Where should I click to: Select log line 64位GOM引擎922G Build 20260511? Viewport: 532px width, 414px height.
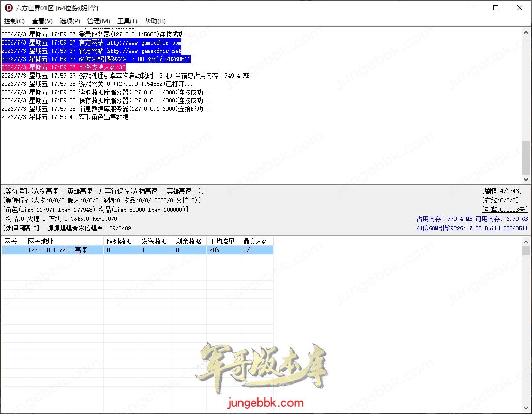[96, 59]
